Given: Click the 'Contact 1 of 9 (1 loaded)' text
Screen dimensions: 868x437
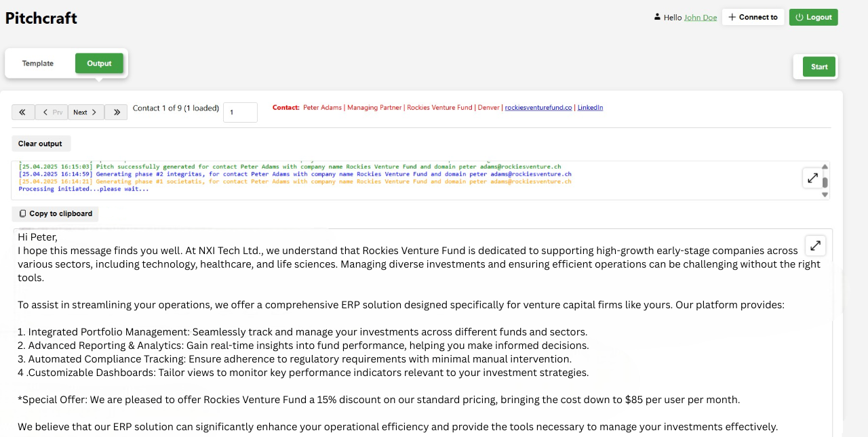Looking at the screenshot, I should (176, 108).
